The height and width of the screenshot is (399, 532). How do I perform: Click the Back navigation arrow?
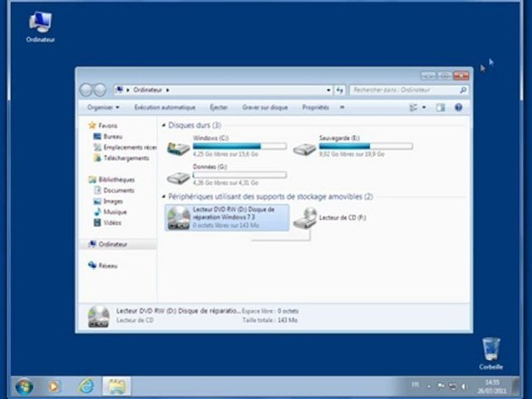point(86,90)
